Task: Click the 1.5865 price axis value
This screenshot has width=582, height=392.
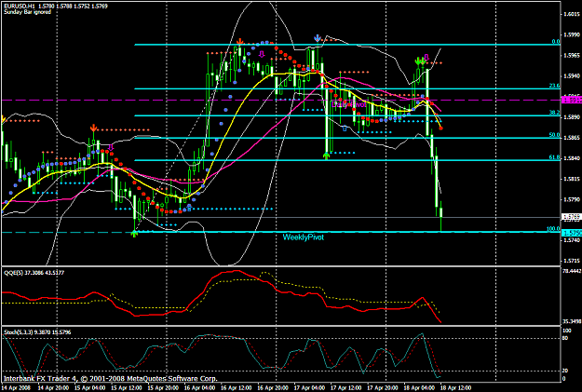Action: point(572,138)
